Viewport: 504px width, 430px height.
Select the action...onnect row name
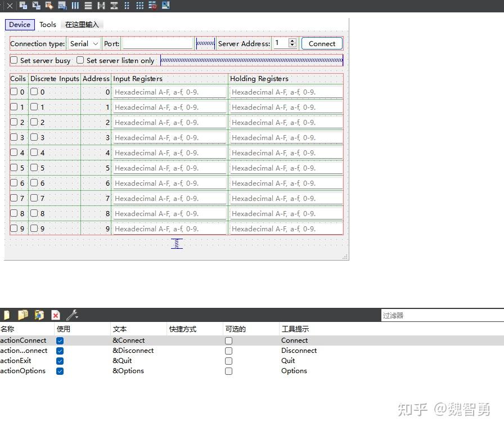[24, 351]
